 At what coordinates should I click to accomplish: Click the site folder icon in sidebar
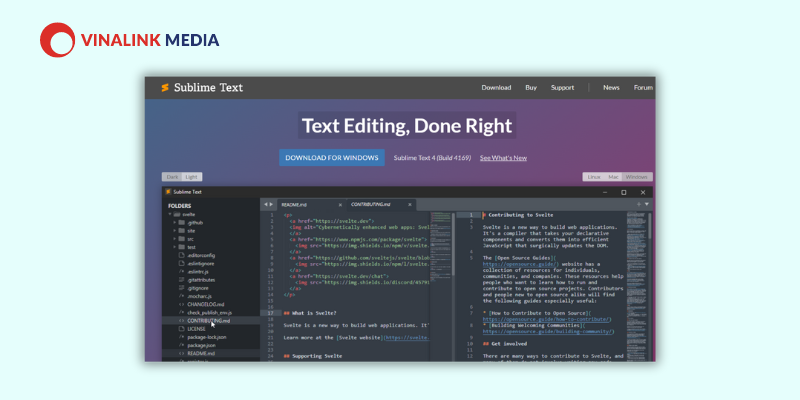[x=181, y=231]
